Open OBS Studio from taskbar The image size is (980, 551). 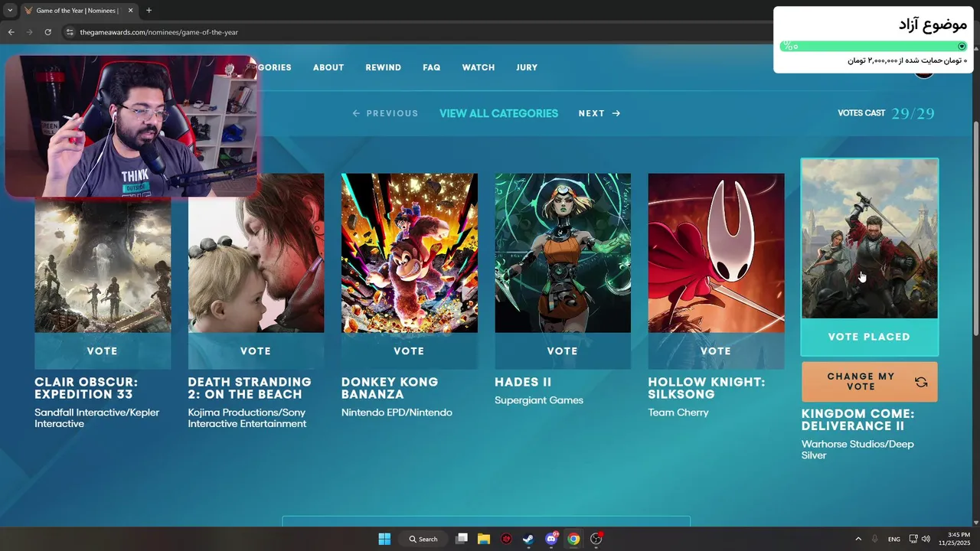tap(596, 539)
